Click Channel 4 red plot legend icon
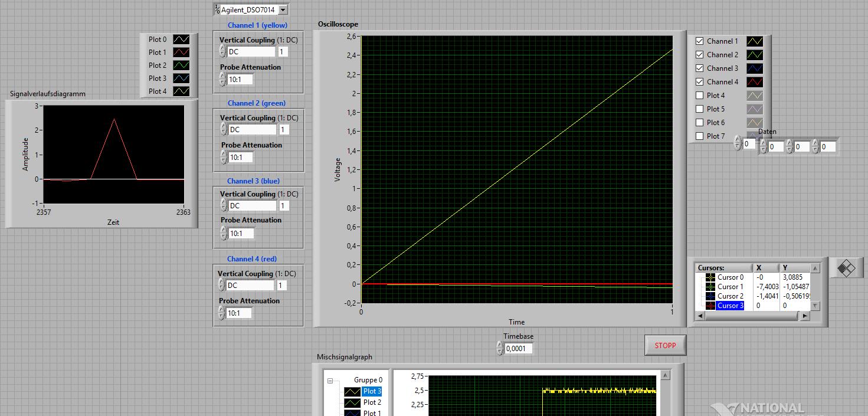This screenshot has height=416, width=868. click(x=755, y=82)
